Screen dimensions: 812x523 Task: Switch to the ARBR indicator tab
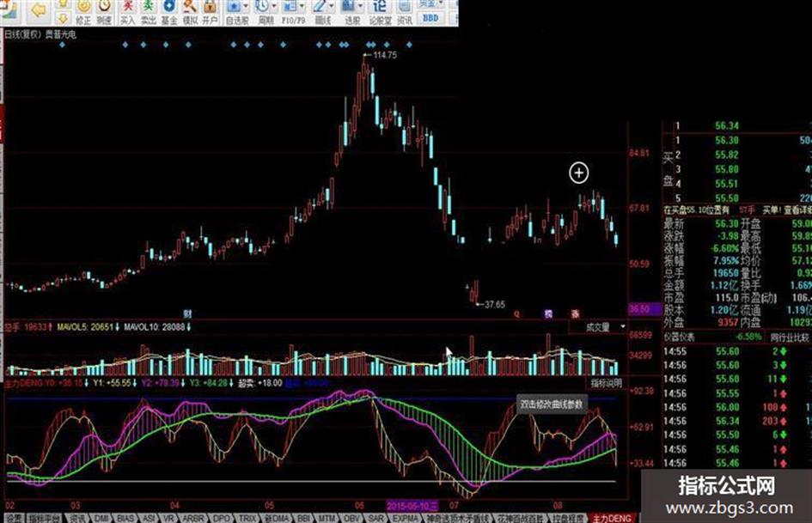point(193,518)
